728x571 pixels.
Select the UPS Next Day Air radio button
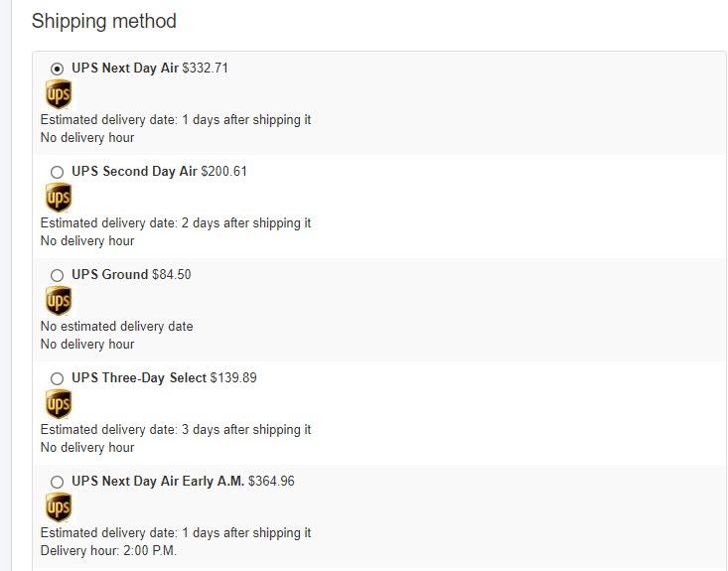[57, 69]
